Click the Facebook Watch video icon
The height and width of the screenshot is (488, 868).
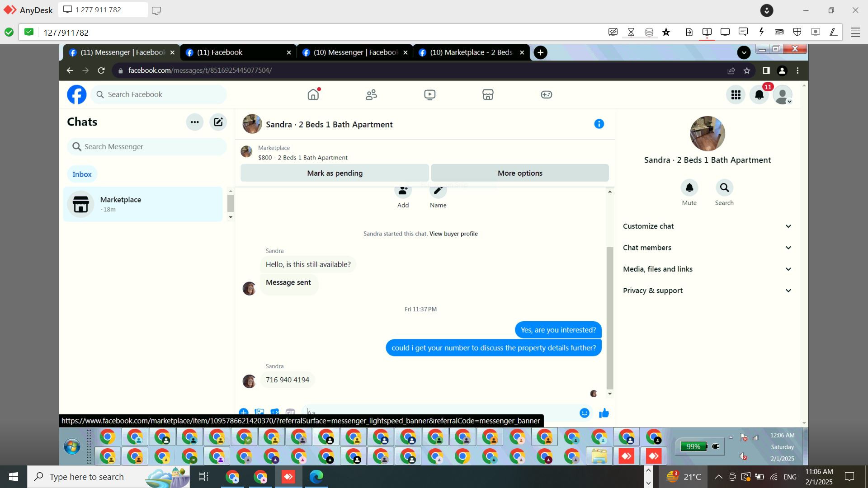pos(429,94)
